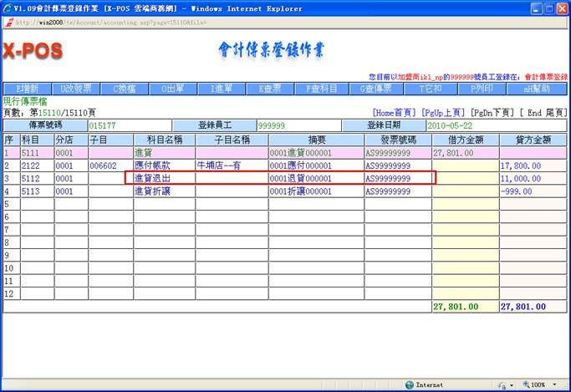The height and width of the screenshot is (392, 571).
Task: Click the Internet security zone globe icon
Action: (x=410, y=385)
